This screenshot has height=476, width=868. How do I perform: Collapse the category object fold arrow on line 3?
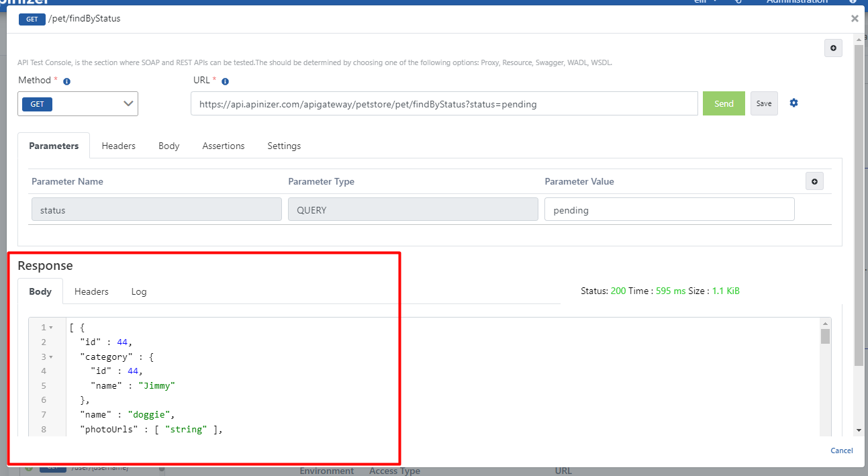[51, 356]
